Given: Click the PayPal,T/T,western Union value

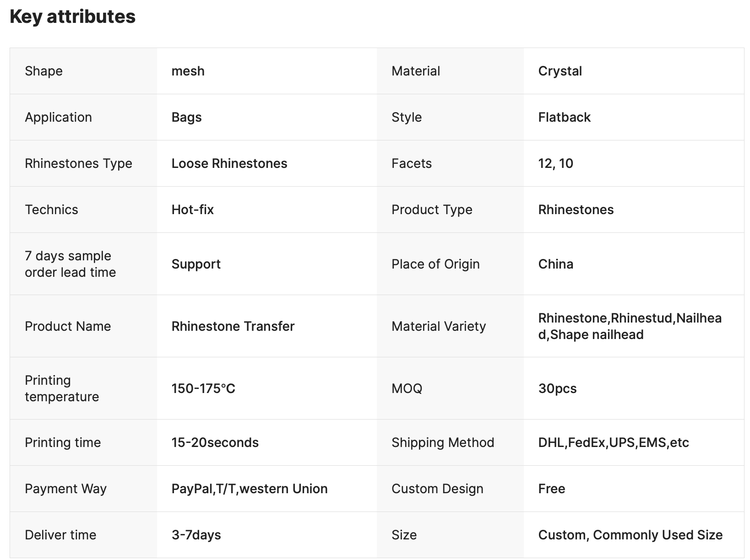Looking at the screenshot, I should coord(249,489).
